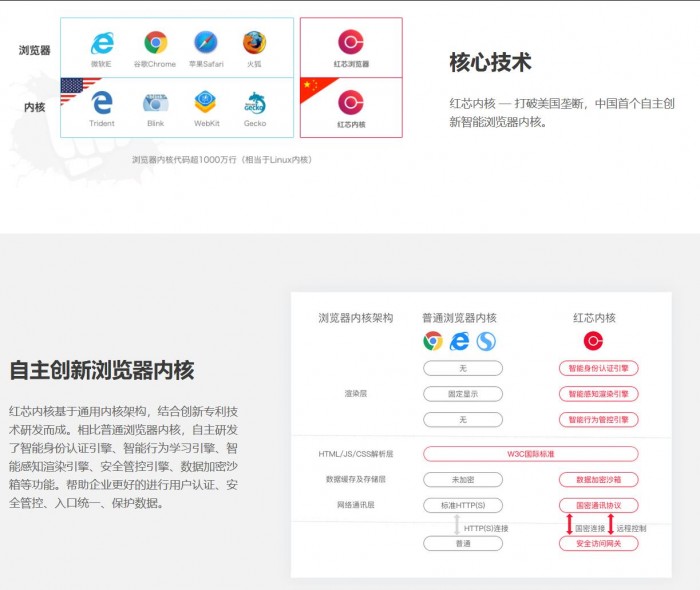Click the 浏览器内核代码超1000万行 caption
This screenshot has height=590, width=700.
click(x=221, y=159)
